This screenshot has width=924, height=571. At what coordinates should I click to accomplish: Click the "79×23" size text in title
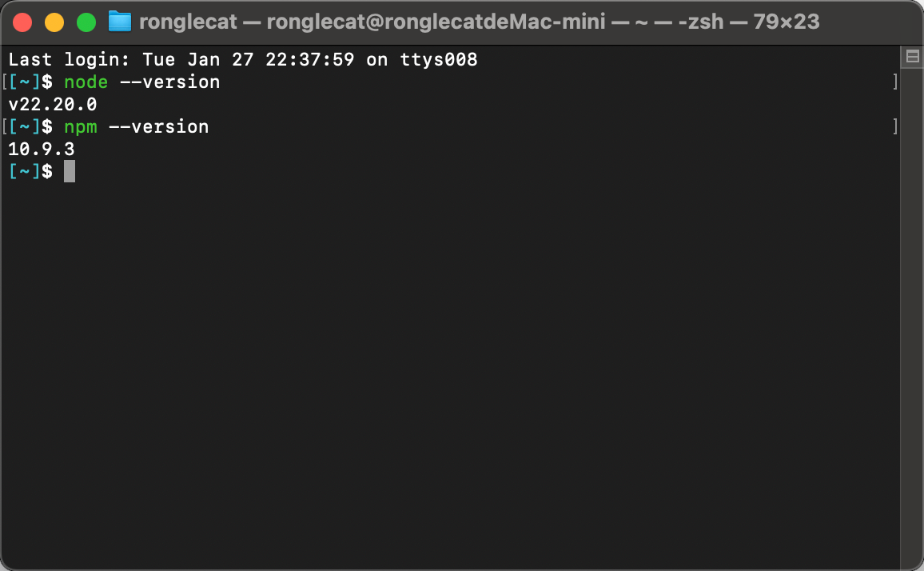[x=786, y=22]
